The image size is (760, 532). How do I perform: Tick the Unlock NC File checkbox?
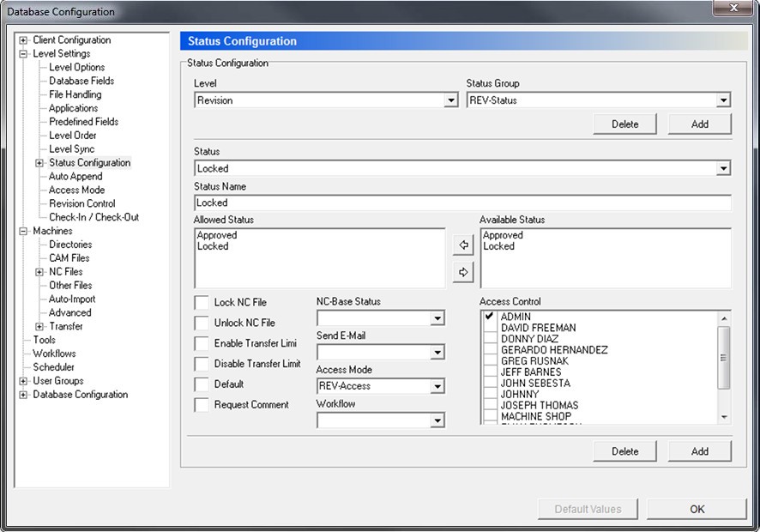point(201,323)
